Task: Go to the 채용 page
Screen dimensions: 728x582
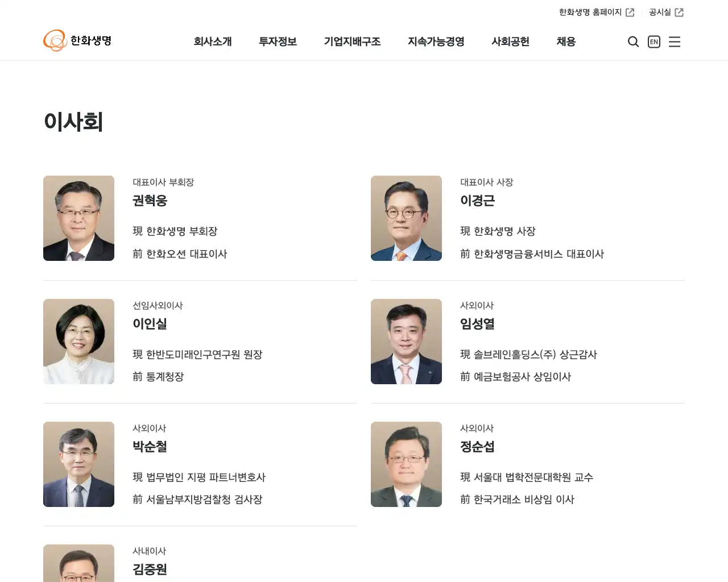Action: click(566, 41)
